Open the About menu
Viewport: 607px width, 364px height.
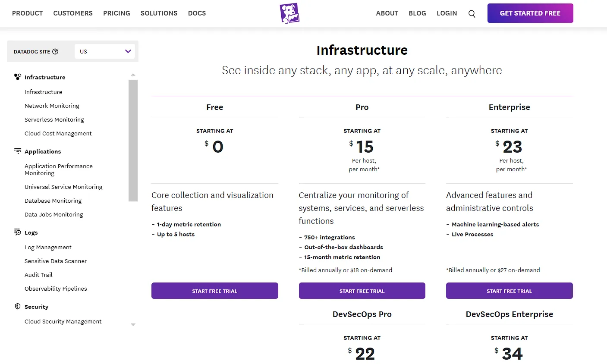point(387,13)
